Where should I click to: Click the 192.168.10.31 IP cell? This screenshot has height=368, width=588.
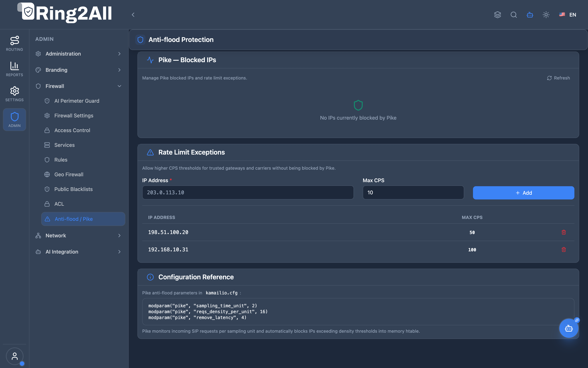coord(168,250)
